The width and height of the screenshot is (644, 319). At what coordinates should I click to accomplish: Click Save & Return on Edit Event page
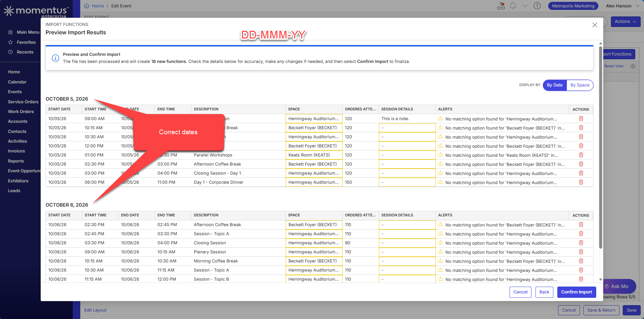click(601, 310)
